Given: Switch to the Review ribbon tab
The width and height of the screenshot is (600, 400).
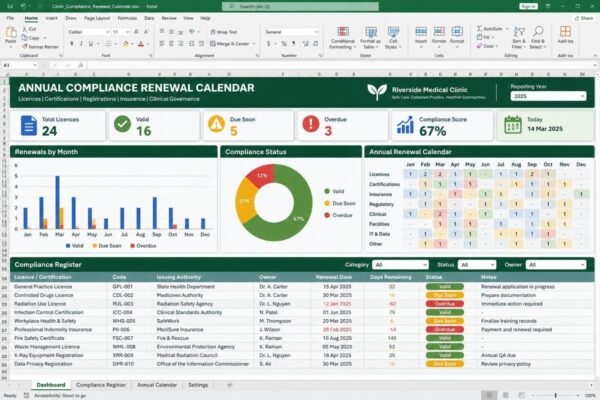Looking at the screenshot, I should [x=169, y=18].
